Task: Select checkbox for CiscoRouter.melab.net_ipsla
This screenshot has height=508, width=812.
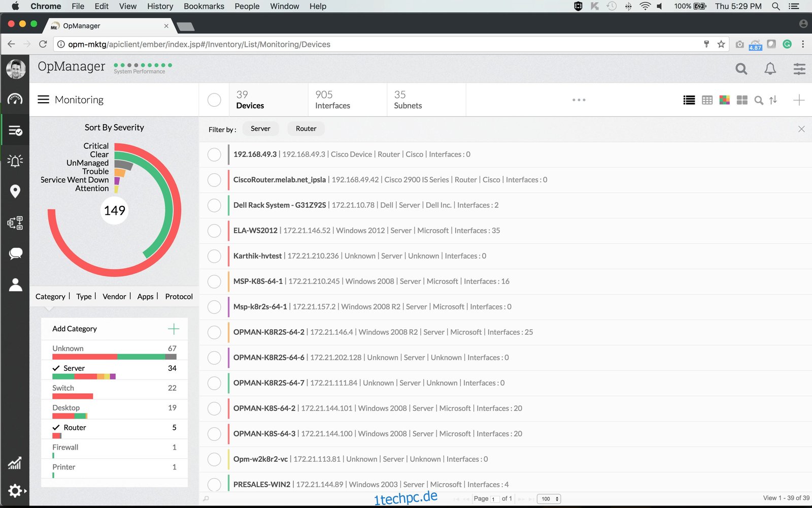Action: coord(214,180)
